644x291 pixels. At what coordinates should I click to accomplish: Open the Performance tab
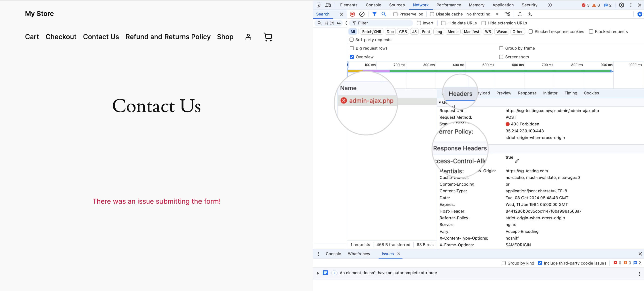click(x=449, y=5)
